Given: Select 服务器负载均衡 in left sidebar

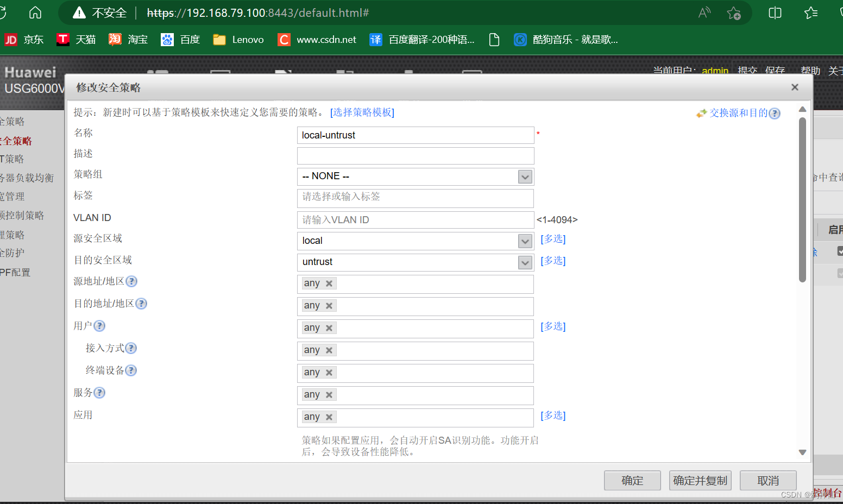Looking at the screenshot, I should [x=27, y=178].
